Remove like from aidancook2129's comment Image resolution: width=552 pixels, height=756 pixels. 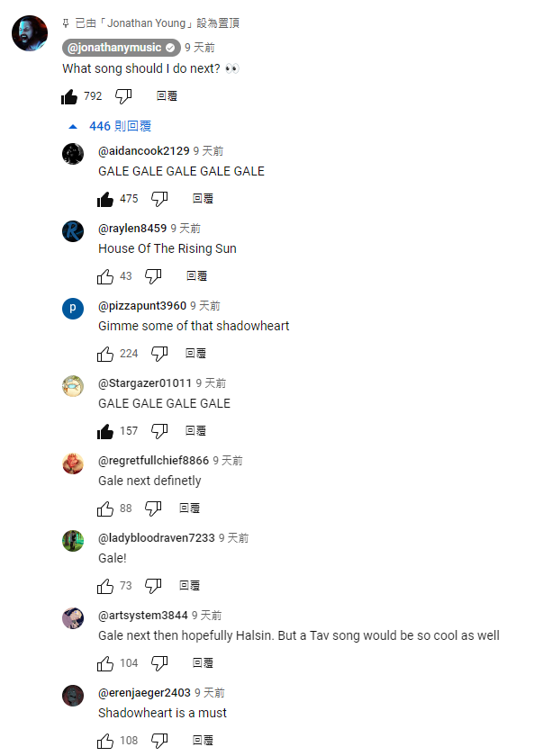[x=105, y=199]
